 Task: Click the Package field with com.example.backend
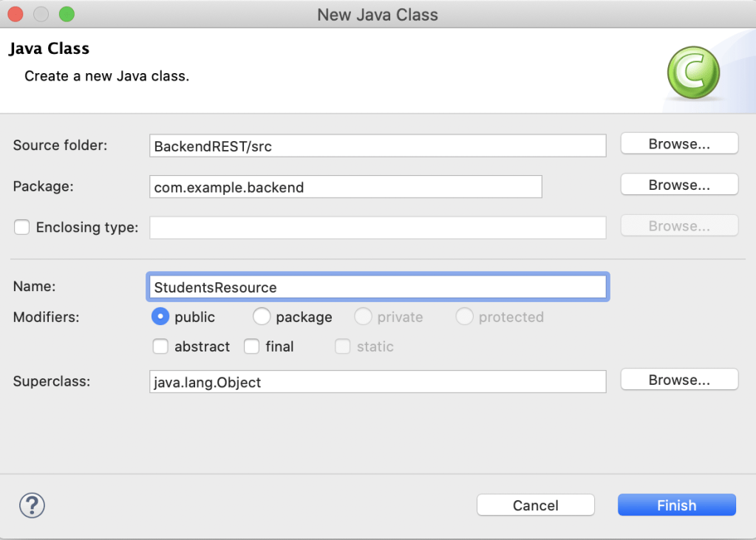(345, 187)
